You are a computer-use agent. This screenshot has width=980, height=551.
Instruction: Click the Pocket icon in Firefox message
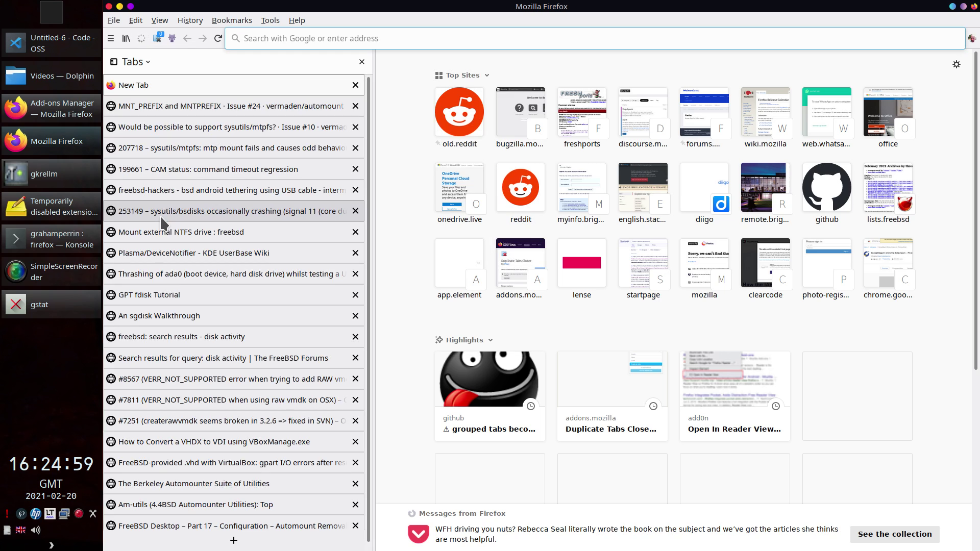pyautogui.click(x=418, y=534)
